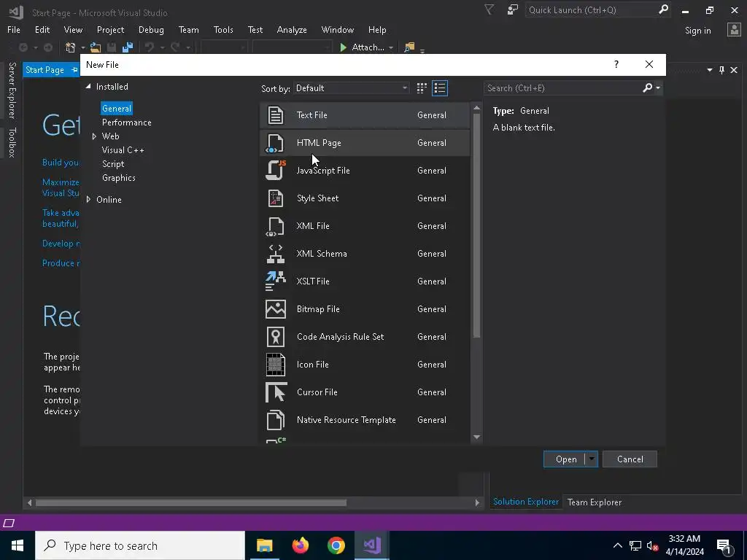Click the Quick Launch magnifier icon
Screen dimensions: 747x560
click(663, 9)
